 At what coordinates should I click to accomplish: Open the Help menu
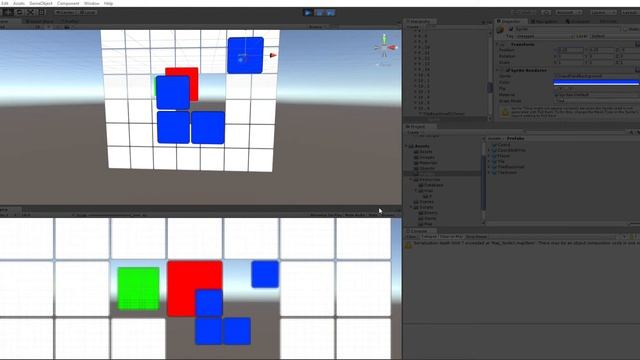click(108, 3)
